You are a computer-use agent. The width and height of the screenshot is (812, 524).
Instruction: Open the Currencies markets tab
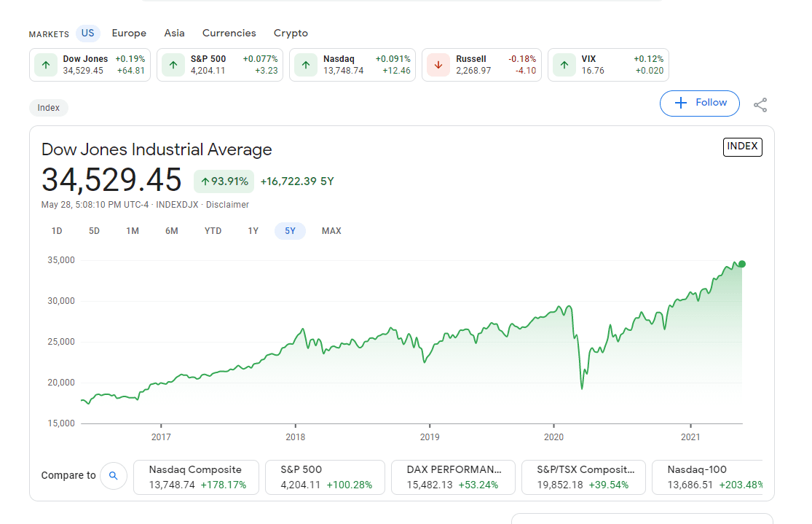pos(229,34)
